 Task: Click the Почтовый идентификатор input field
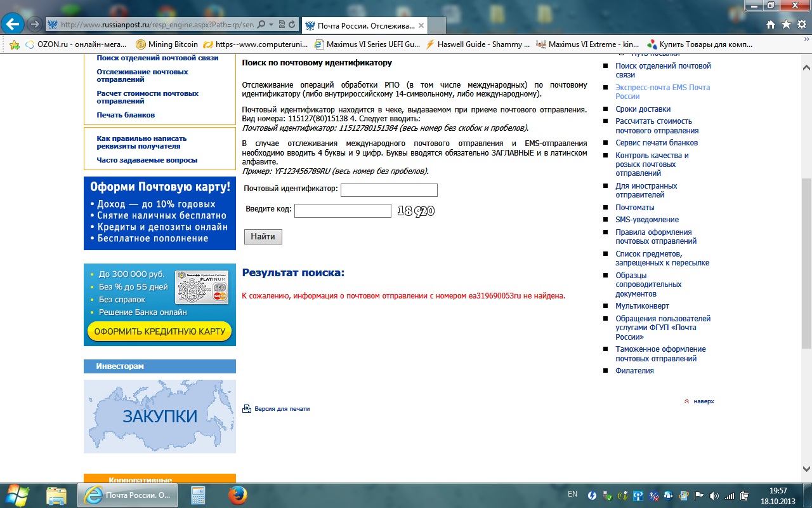click(x=389, y=190)
